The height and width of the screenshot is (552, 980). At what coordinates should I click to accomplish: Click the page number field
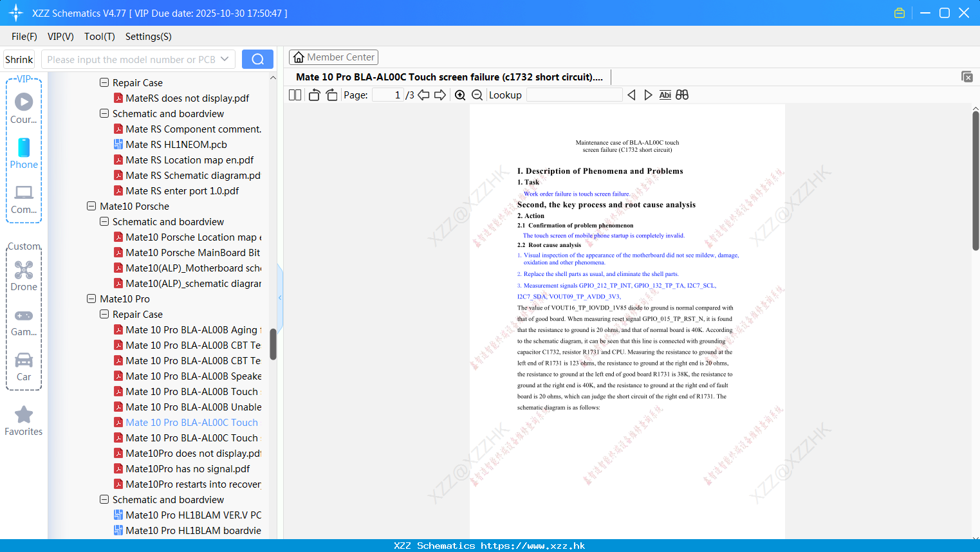pos(388,95)
